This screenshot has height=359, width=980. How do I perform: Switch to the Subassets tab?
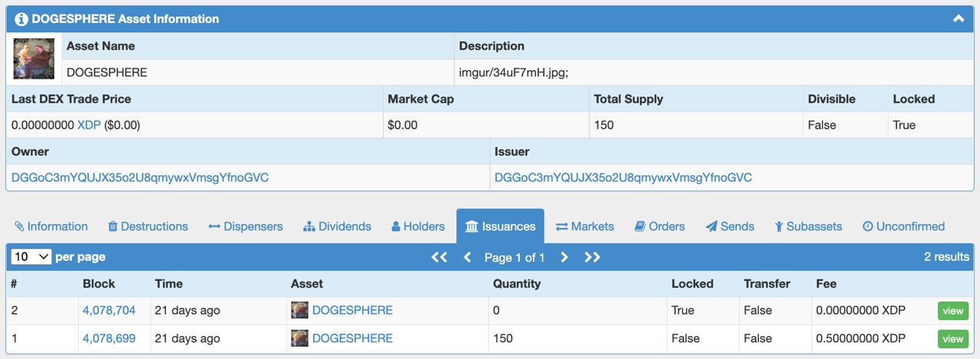tap(808, 227)
